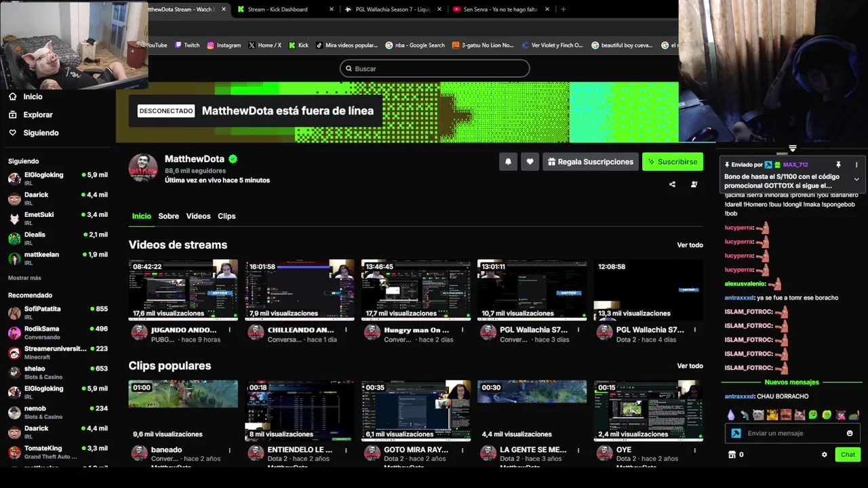Open the Home / X bookmark
The width and height of the screenshot is (868, 488).
[264, 45]
